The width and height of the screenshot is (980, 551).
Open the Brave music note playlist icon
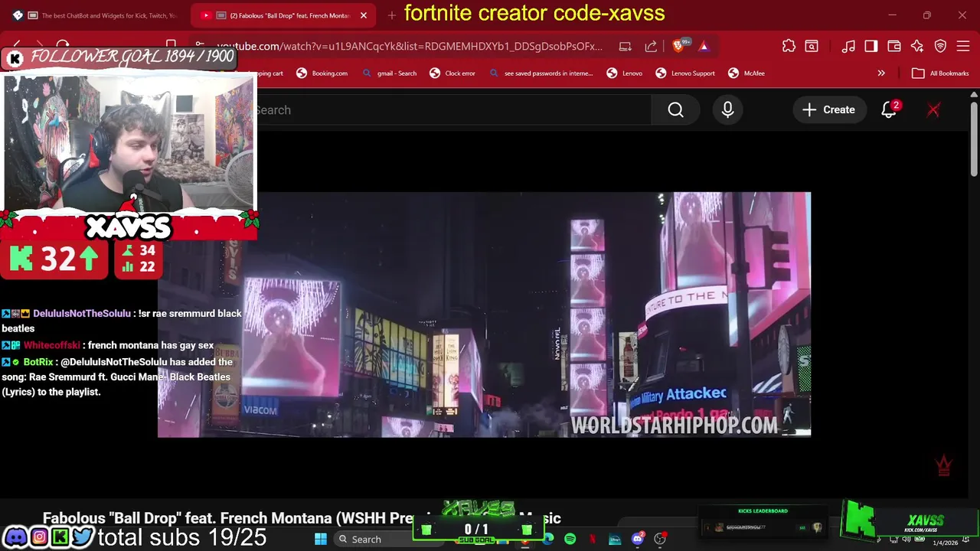(x=848, y=46)
